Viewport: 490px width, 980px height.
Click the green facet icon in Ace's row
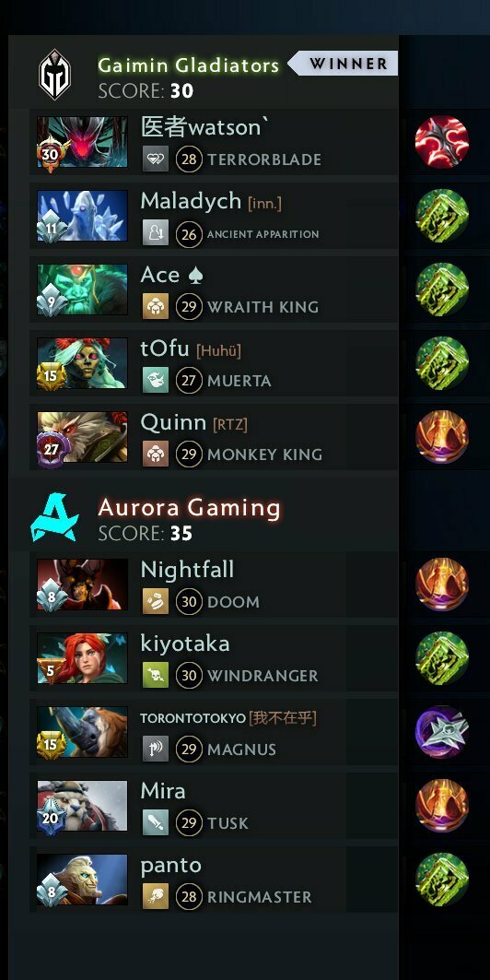point(442,289)
